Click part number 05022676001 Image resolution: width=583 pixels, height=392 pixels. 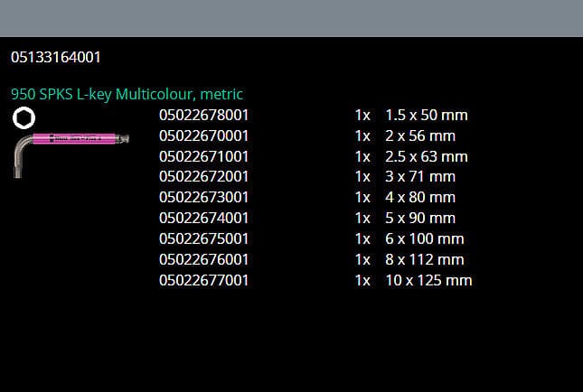203,260
